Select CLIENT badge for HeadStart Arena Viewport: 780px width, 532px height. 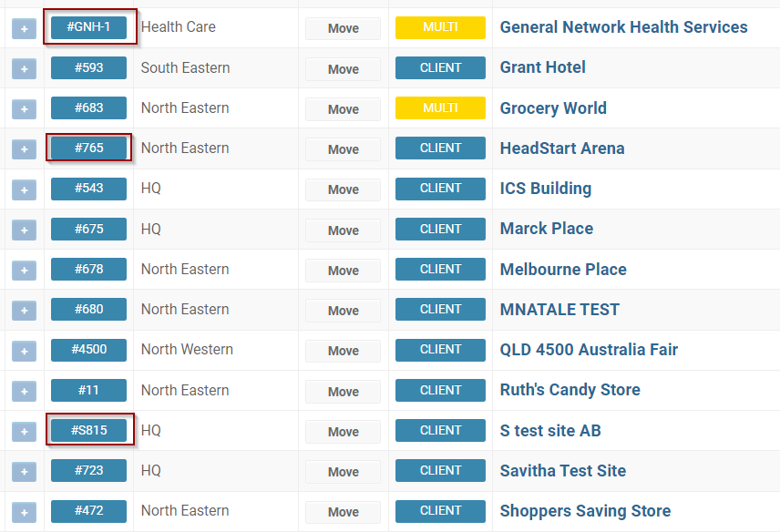pos(440,148)
